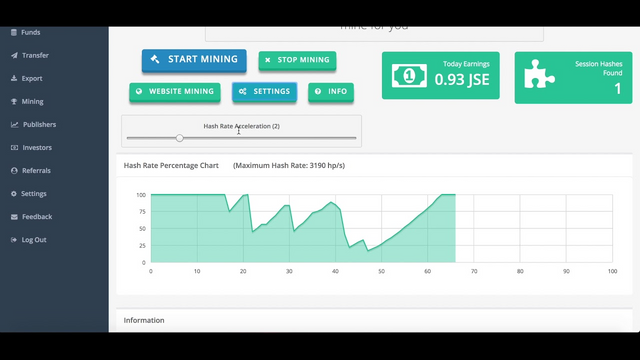Open Website Mining
640x360 pixels.
[x=175, y=92]
